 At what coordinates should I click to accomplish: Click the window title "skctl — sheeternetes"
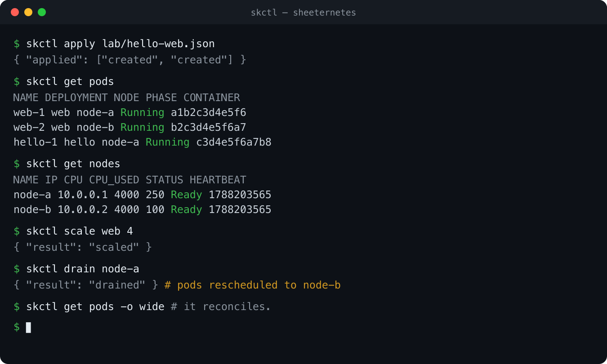(303, 13)
